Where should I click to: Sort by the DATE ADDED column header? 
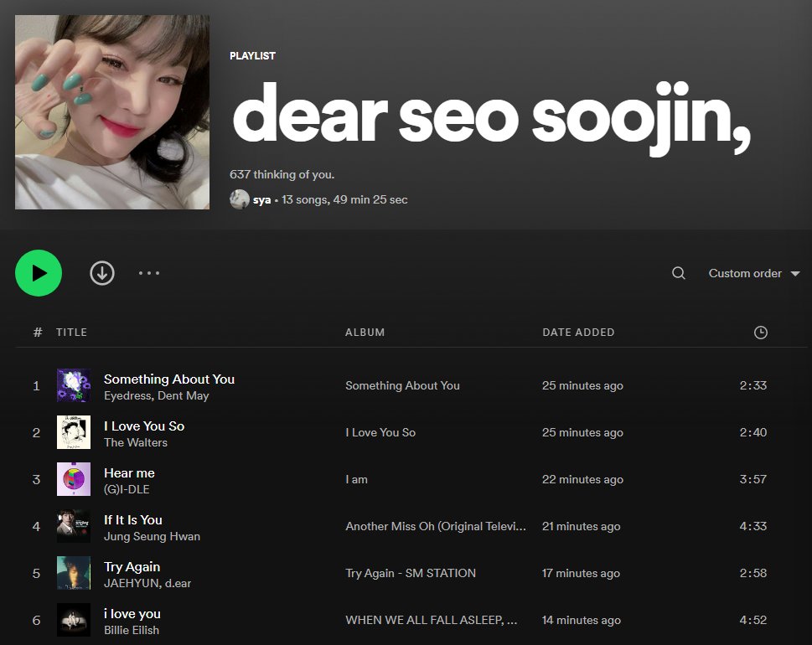(x=578, y=333)
